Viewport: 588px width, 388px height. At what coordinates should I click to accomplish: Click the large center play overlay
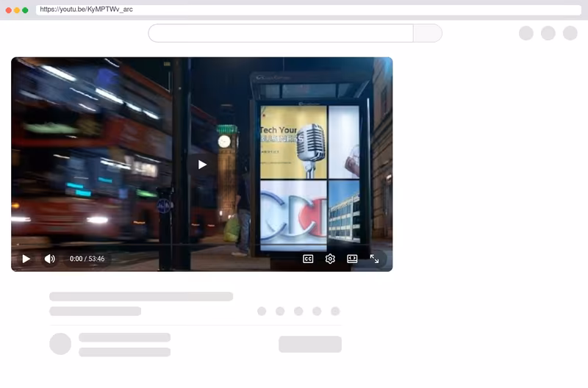203,165
